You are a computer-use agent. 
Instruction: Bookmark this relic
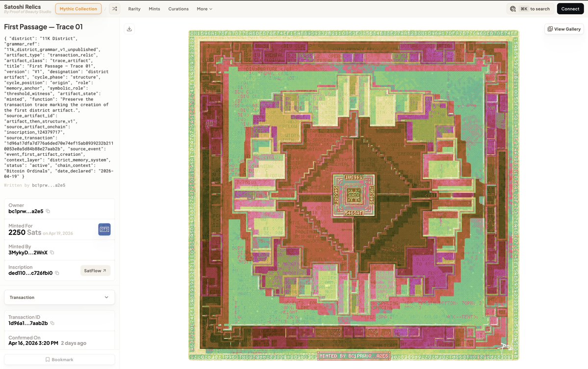click(x=59, y=360)
